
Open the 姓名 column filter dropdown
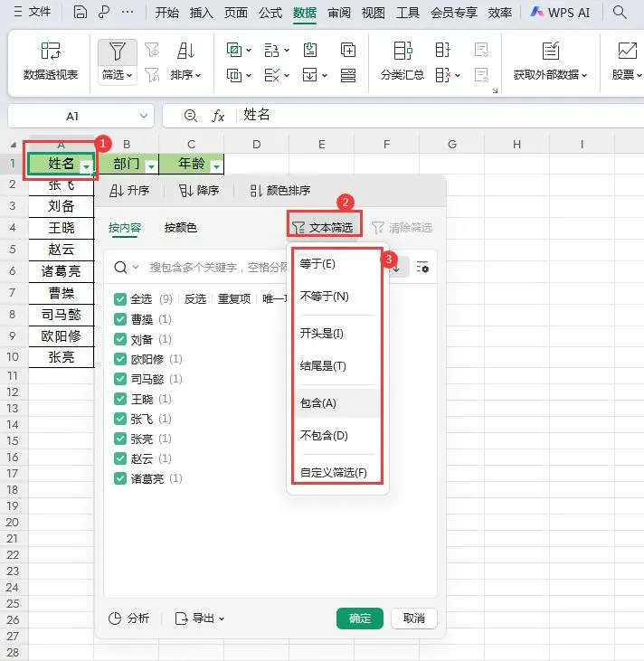pyautogui.click(x=87, y=167)
